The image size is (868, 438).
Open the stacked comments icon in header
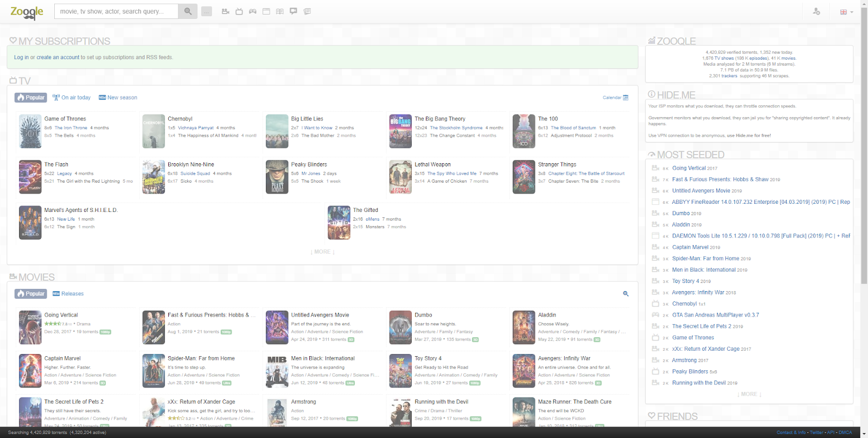307,11
